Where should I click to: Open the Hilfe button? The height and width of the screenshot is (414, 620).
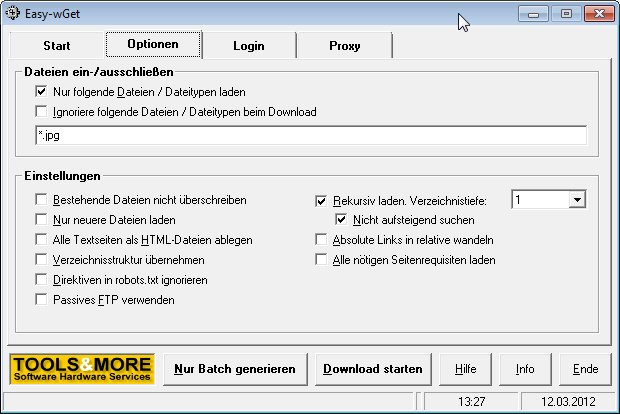coord(465,369)
